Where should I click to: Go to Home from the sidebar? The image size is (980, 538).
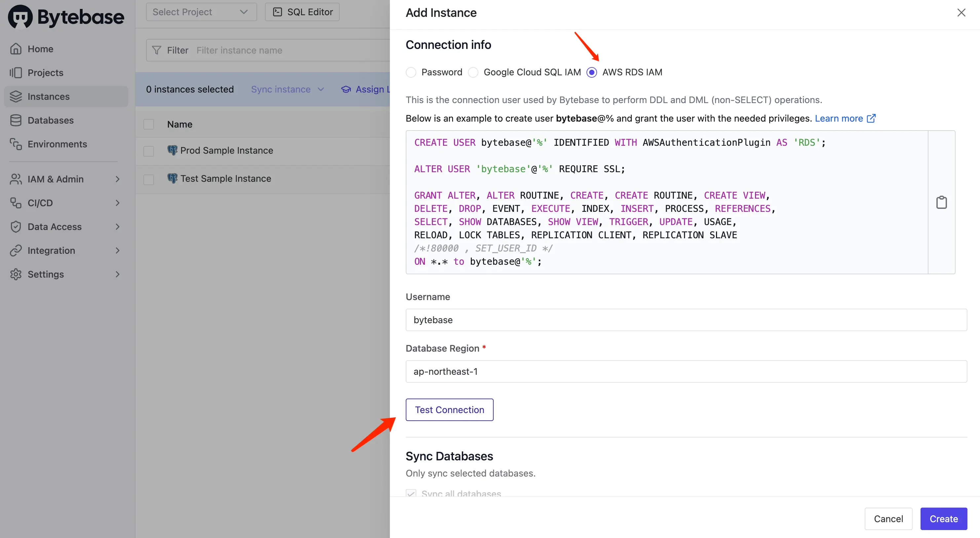[40, 49]
